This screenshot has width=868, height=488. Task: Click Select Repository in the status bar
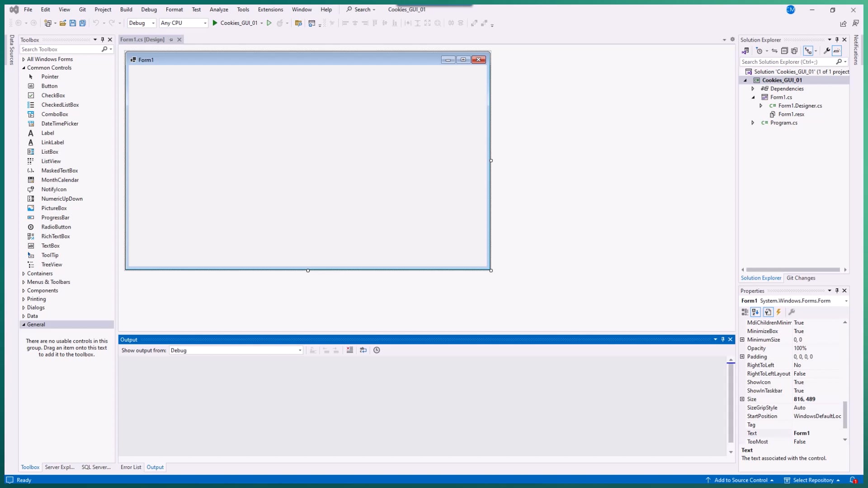814,480
